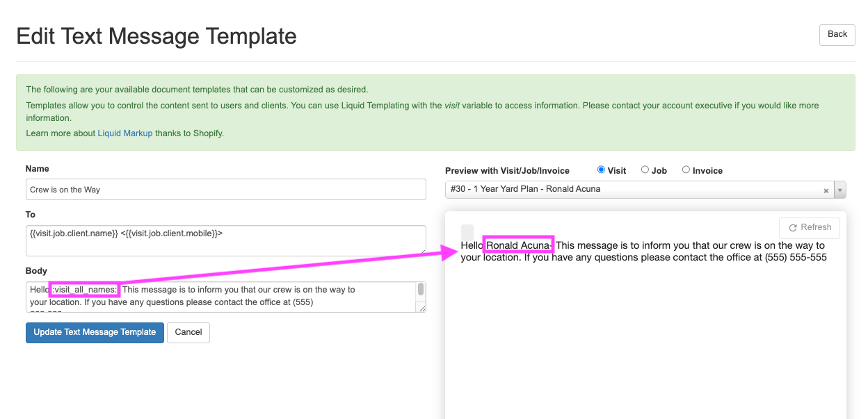Click the 'Edit Text Message Template' heading
Viewport: 868px width, 419px height.
(x=156, y=36)
